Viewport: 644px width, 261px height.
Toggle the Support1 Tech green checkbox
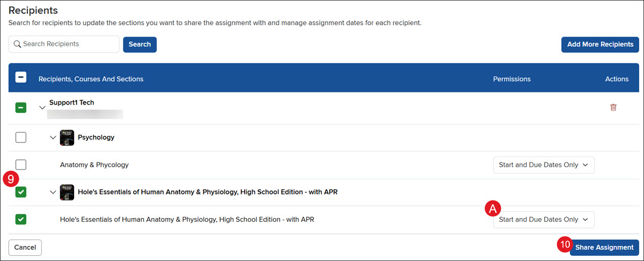[x=20, y=108]
